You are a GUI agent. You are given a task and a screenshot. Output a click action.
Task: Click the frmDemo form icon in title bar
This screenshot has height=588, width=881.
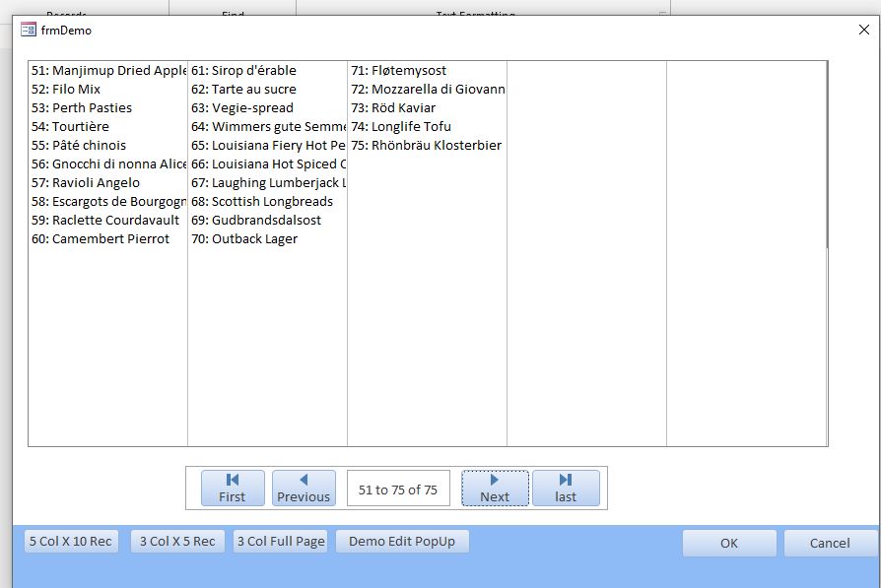[29, 30]
